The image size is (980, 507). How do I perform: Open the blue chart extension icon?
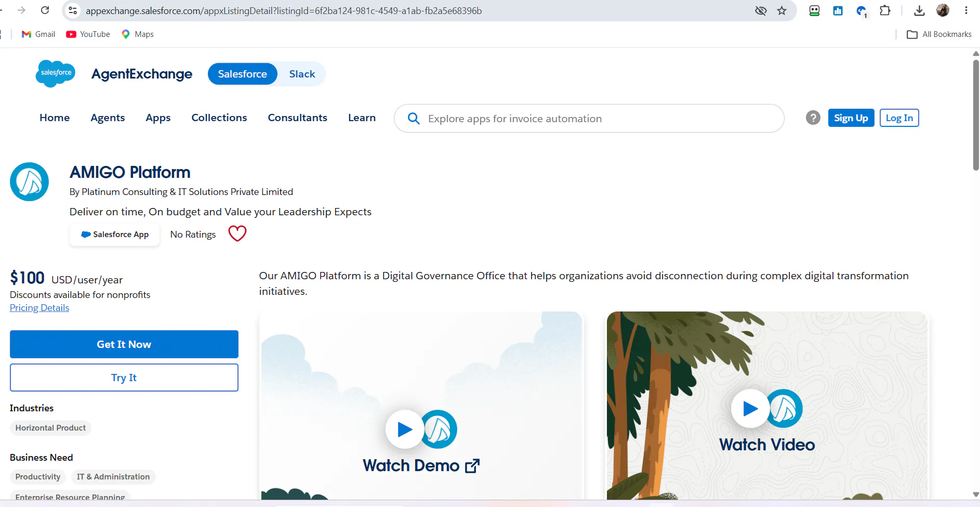click(838, 10)
